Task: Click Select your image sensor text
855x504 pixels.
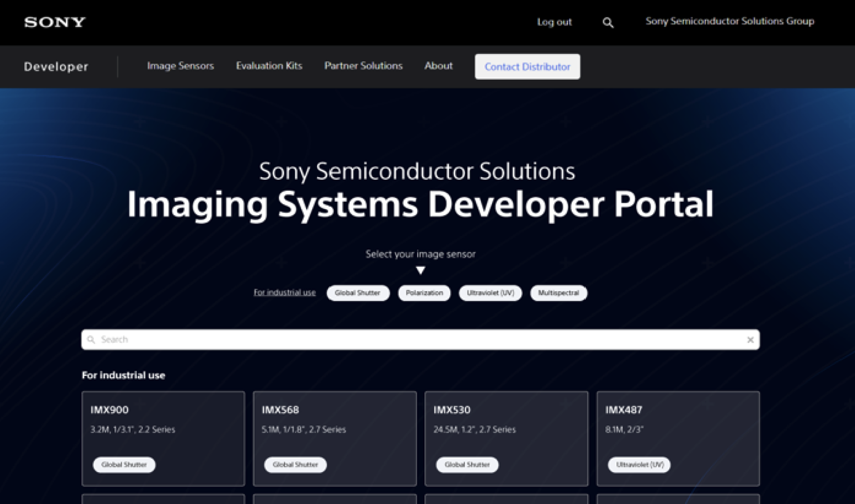Action: pyautogui.click(x=421, y=254)
